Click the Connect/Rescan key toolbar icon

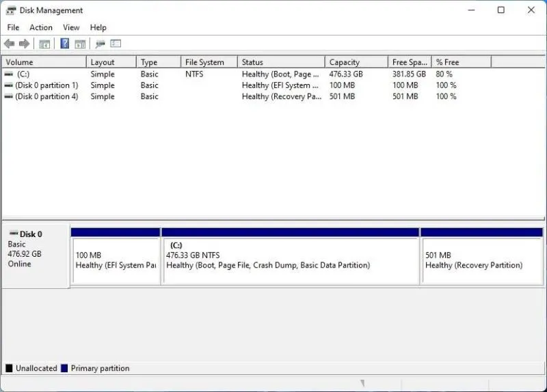click(100, 44)
